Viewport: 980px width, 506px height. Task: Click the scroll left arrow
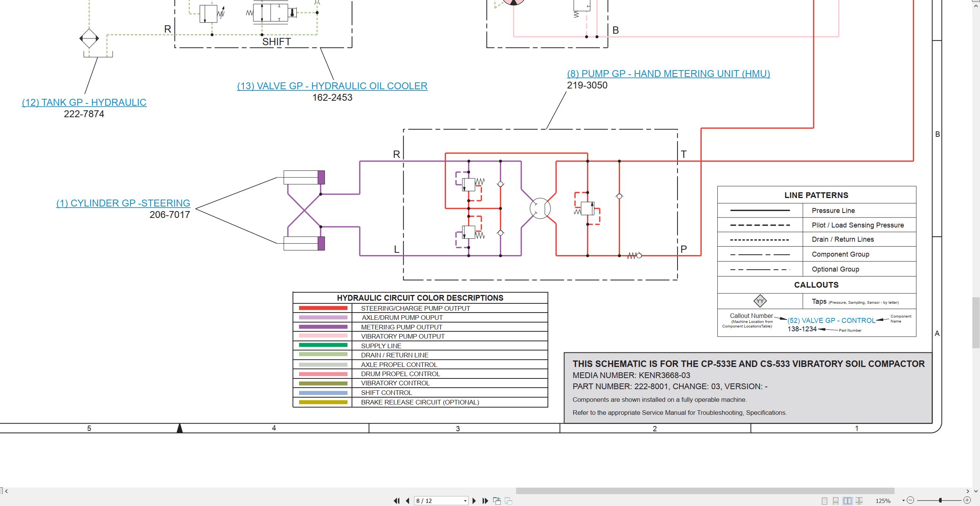pyautogui.click(x=7, y=491)
